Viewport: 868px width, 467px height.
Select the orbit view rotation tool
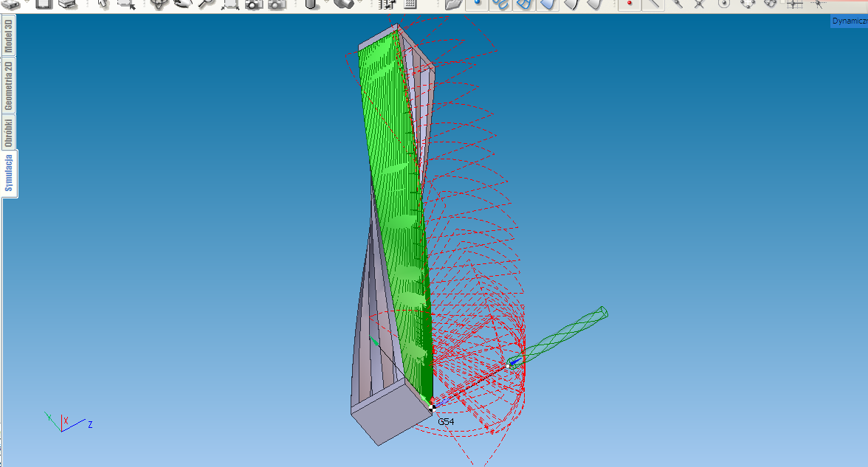click(159, 4)
